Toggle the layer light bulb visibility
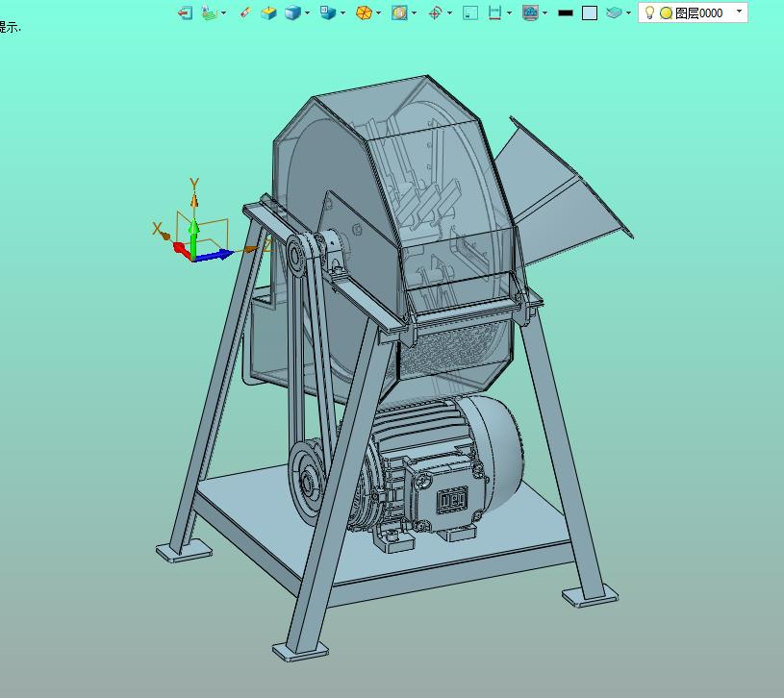 pos(649,13)
